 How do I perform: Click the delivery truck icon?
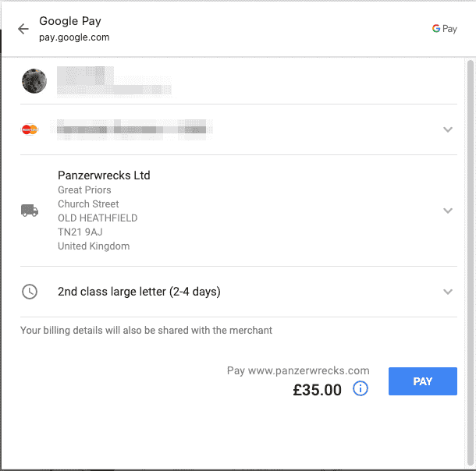point(30,211)
